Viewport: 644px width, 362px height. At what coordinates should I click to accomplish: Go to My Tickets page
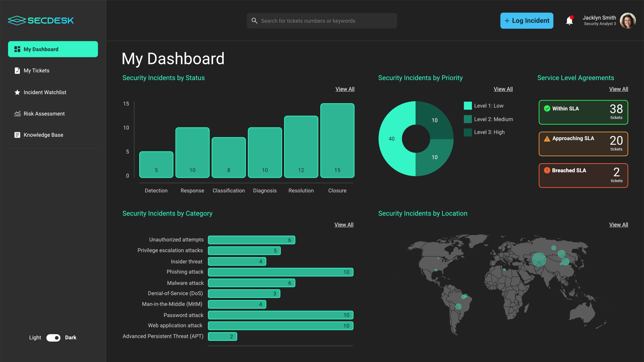coord(37,70)
